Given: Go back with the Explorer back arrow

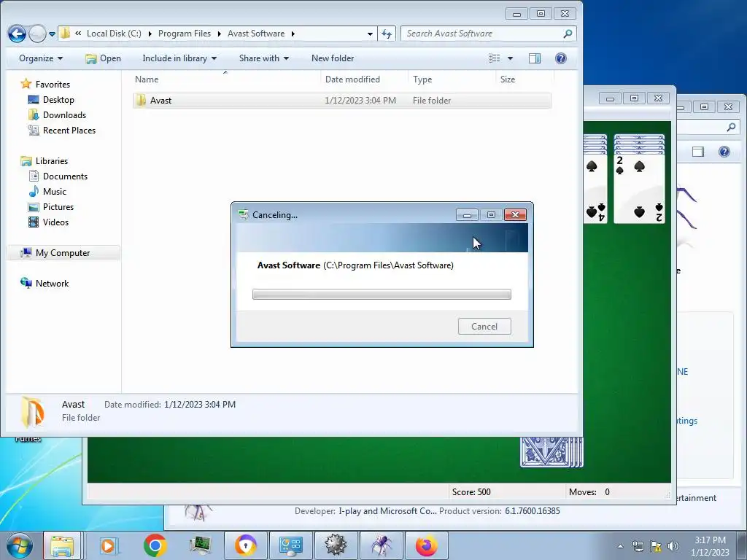Looking at the screenshot, I should tap(17, 34).
